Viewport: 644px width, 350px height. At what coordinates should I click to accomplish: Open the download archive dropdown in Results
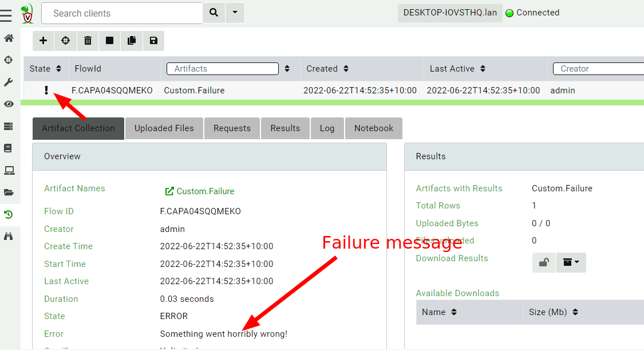pos(571,262)
